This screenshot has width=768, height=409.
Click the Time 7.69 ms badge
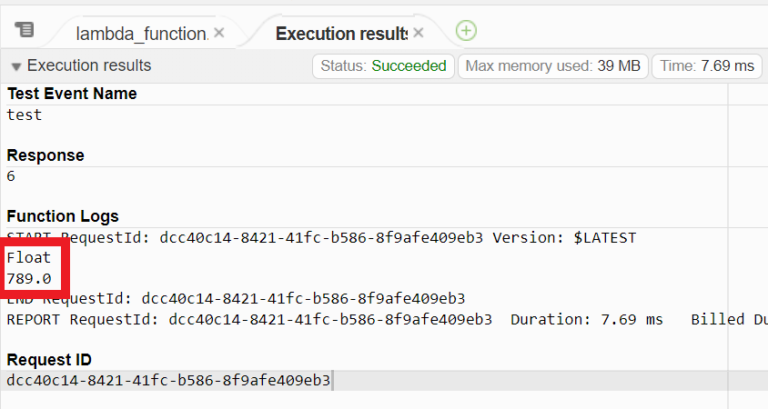click(707, 66)
